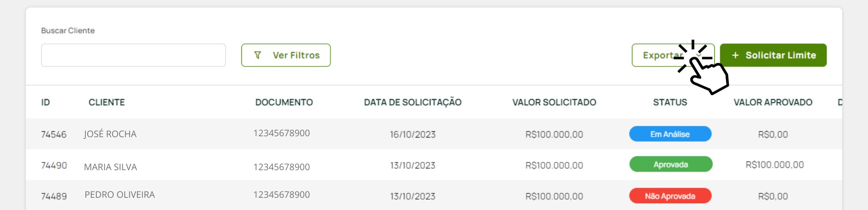Viewport: 868px width, 210px height.
Task: Click the VALOR SOLICITADO column header
Action: coord(554,102)
